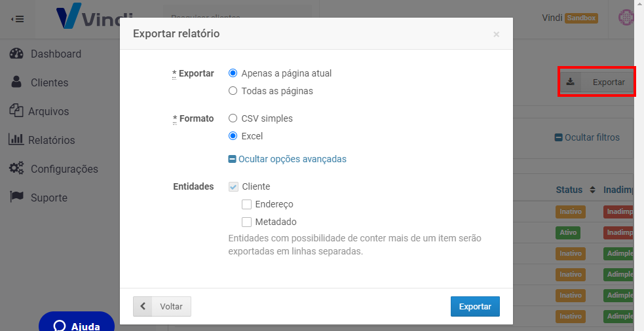Click the Suporte flag icon
The width and height of the screenshot is (644, 331).
(x=16, y=198)
